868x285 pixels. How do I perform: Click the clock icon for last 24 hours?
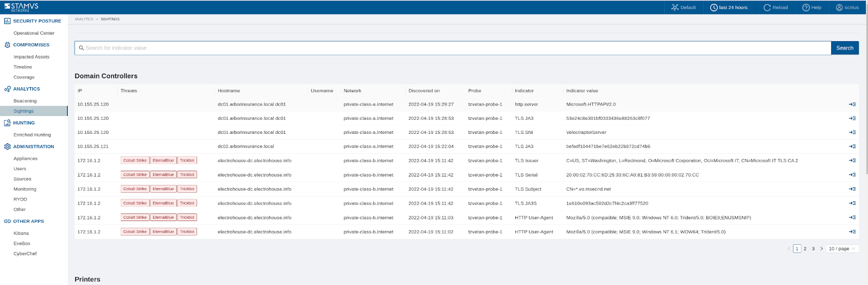(x=714, y=8)
